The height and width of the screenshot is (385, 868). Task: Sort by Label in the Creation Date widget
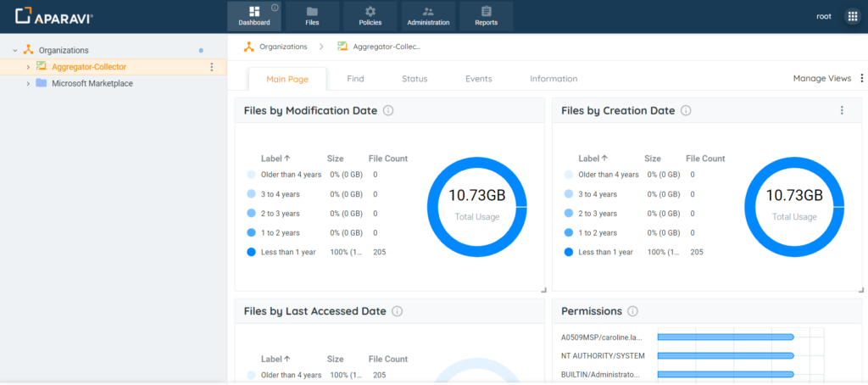[x=593, y=159]
